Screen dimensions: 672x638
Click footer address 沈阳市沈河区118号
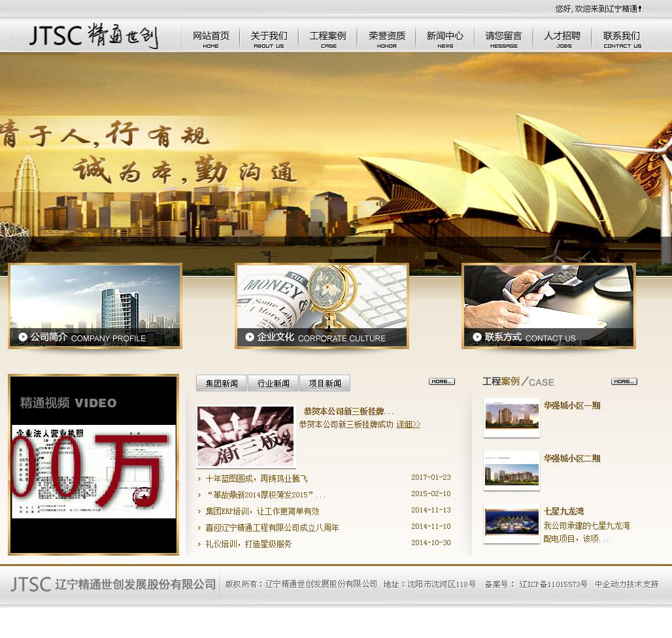441,584
